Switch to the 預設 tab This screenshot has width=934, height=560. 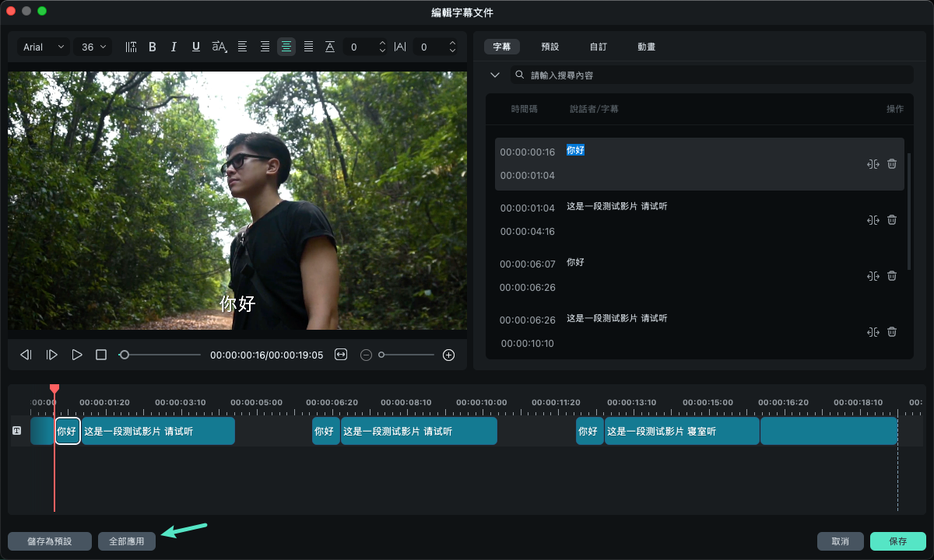click(x=550, y=47)
